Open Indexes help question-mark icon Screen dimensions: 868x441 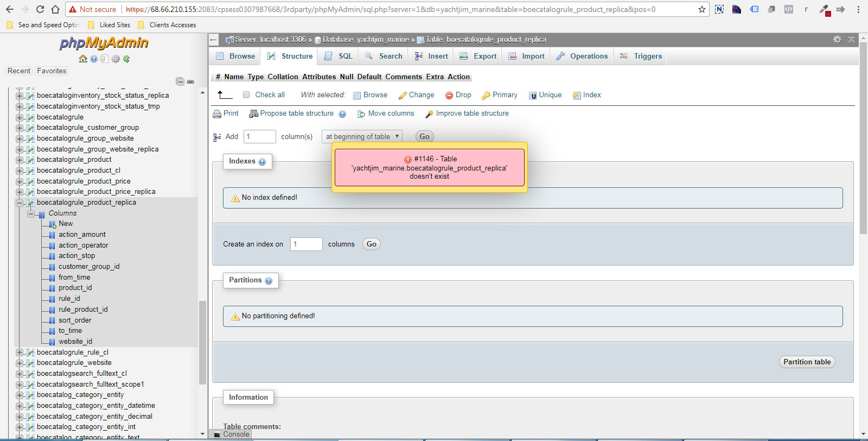262,162
